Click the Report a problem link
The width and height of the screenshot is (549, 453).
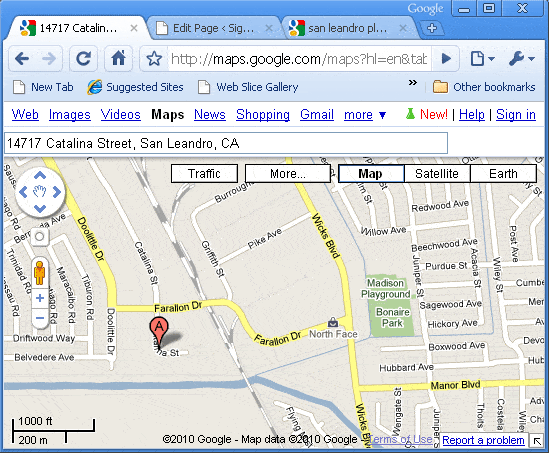(483, 440)
